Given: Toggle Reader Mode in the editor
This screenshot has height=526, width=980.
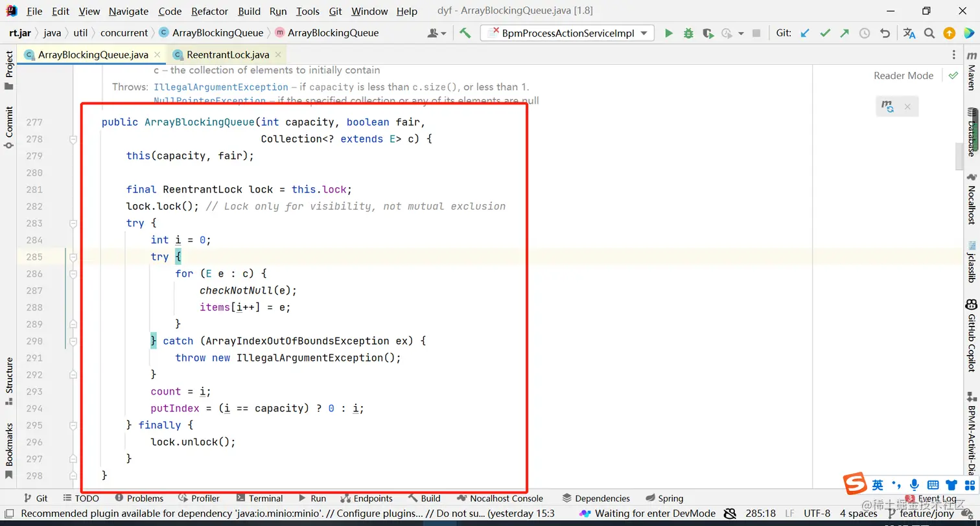Looking at the screenshot, I should point(904,76).
